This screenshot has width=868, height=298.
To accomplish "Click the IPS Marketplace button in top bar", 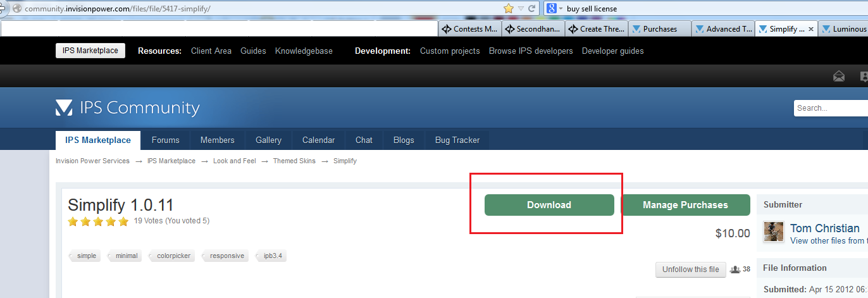I will (x=90, y=51).
